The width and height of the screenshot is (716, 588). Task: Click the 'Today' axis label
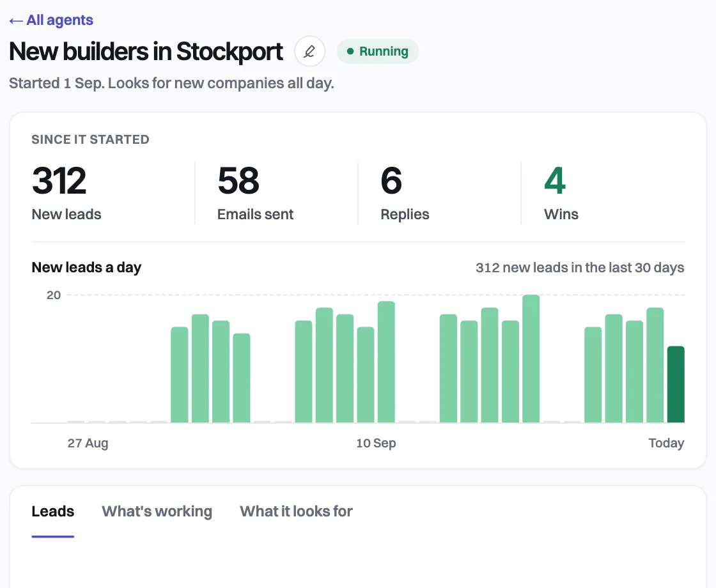tap(666, 444)
